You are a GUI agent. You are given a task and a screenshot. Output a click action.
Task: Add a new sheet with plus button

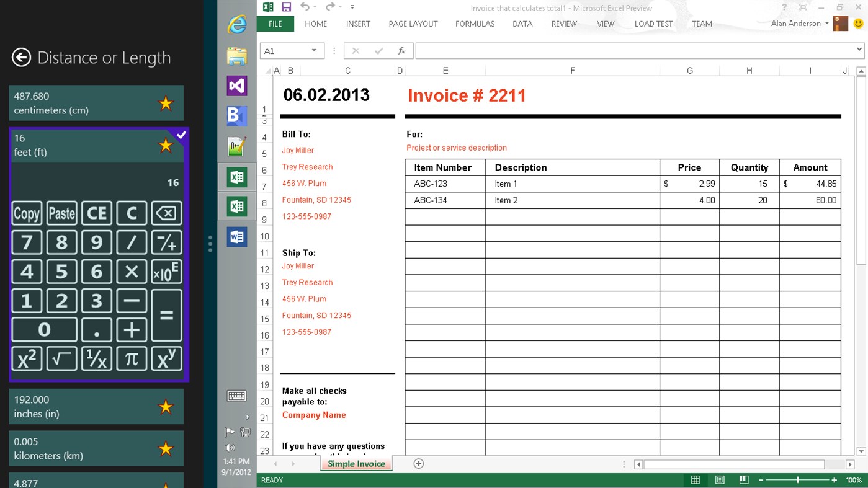click(418, 464)
